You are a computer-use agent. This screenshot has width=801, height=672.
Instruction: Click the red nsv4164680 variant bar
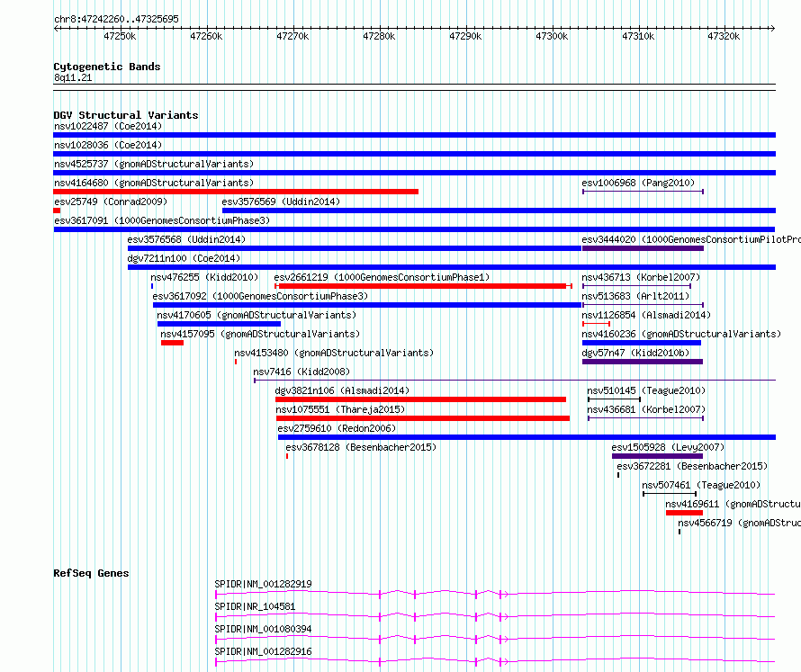tap(236, 192)
